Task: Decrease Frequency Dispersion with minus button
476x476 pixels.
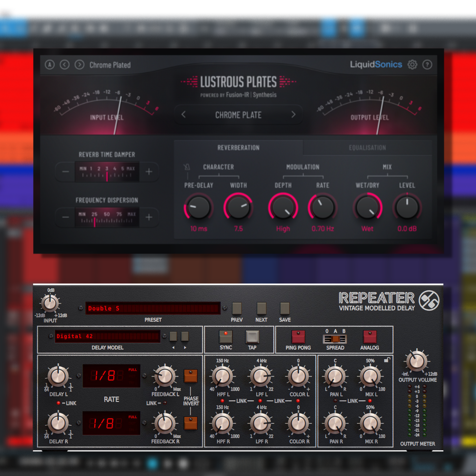Action: [x=65, y=217]
